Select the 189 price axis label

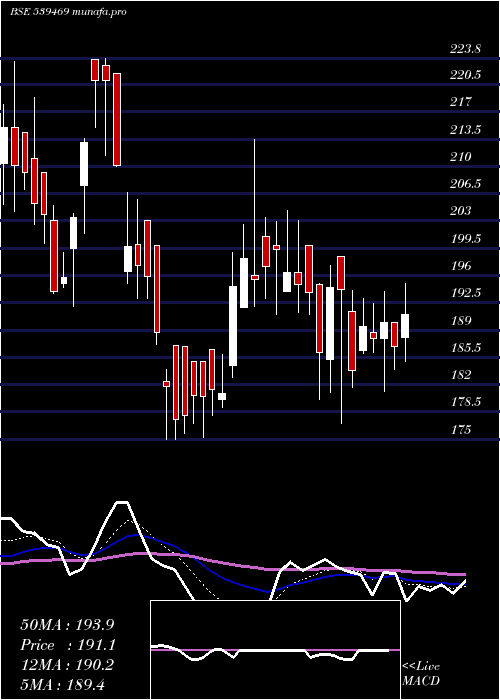[x=460, y=321]
